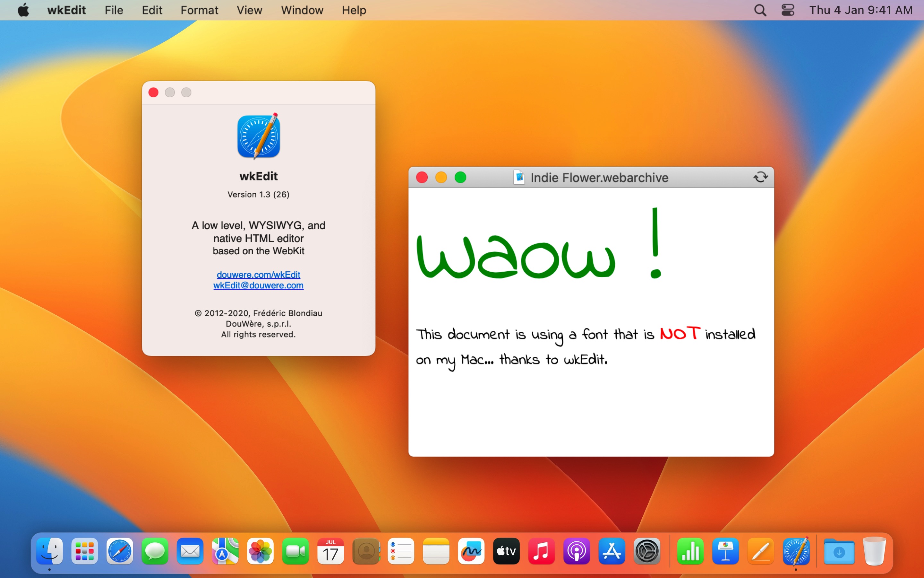Open Mail app in the Dock

point(190,551)
